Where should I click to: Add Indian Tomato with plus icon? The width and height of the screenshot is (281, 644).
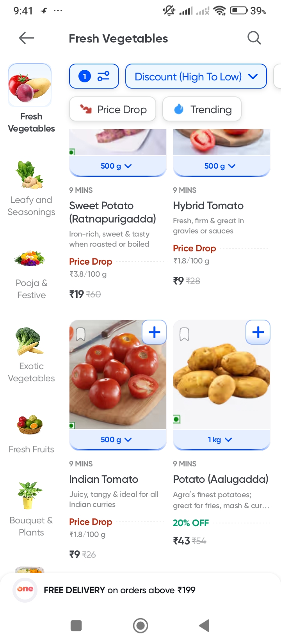(154, 333)
